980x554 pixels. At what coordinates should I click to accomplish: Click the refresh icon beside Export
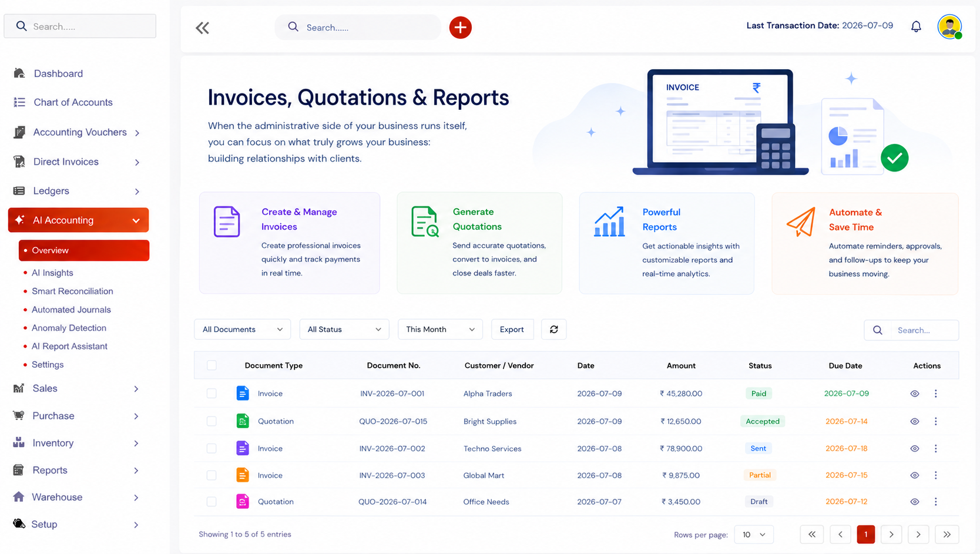pos(553,330)
